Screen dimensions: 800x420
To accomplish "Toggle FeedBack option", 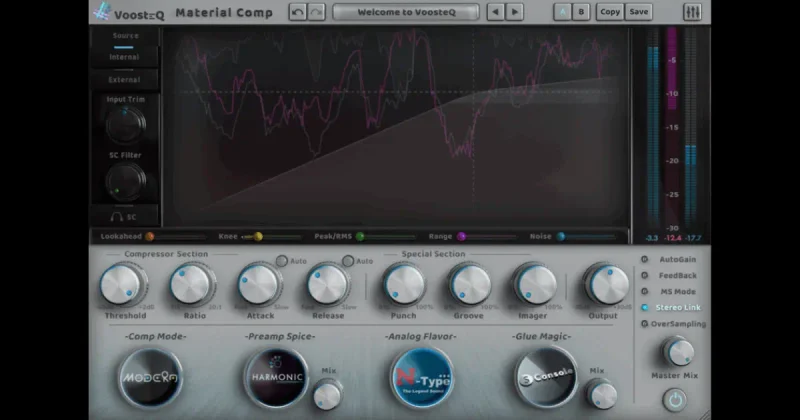I will point(668,276).
